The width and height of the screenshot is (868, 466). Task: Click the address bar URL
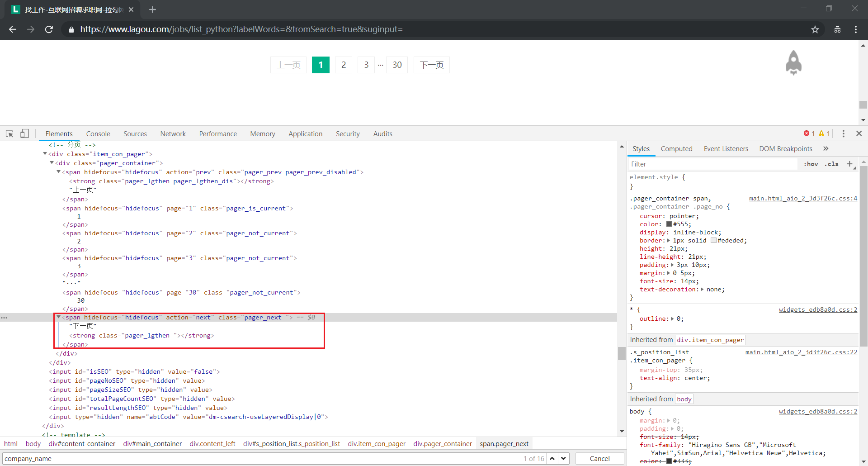(x=241, y=29)
